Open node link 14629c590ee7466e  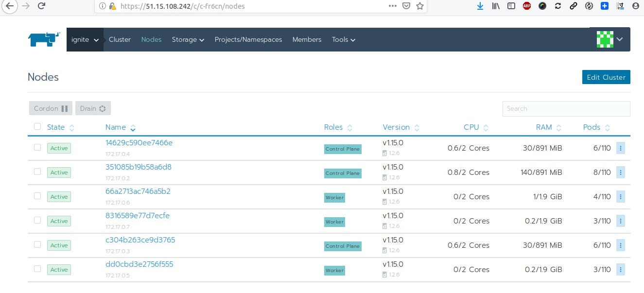pos(139,143)
